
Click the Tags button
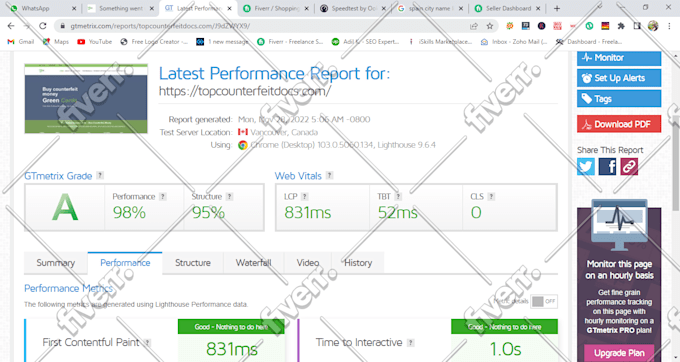click(619, 98)
